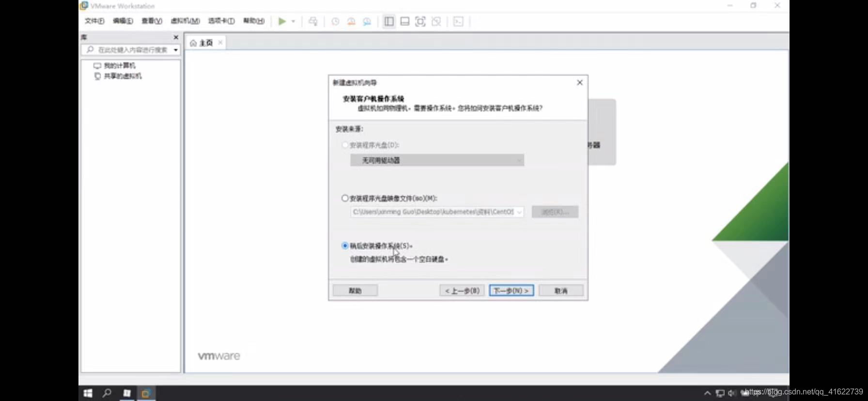Image resolution: width=868 pixels, height=401 pixels.
Task: Open the 文件(F) menu
Action: pyautogui.click(x=94, y=21)
